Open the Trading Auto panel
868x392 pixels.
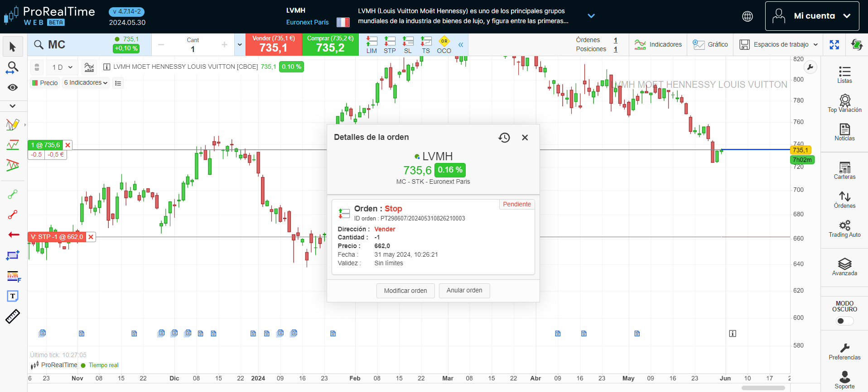coord(844,229)
